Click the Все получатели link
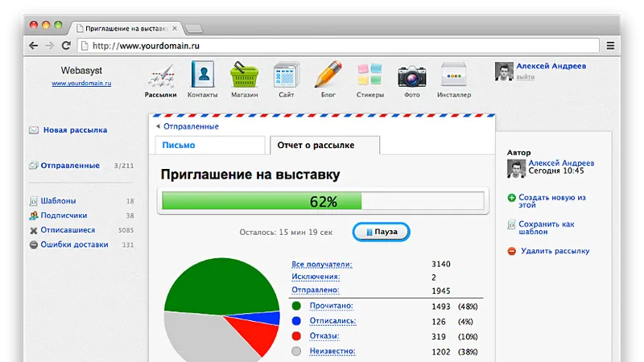 pos(321,265)
